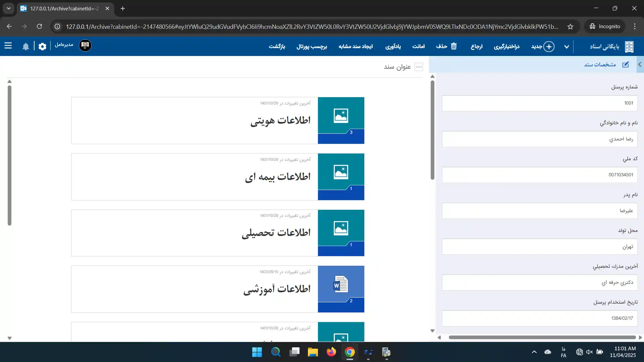Expand the dropdown arrow next to بایگانی اسناد

tap(567, 47)
